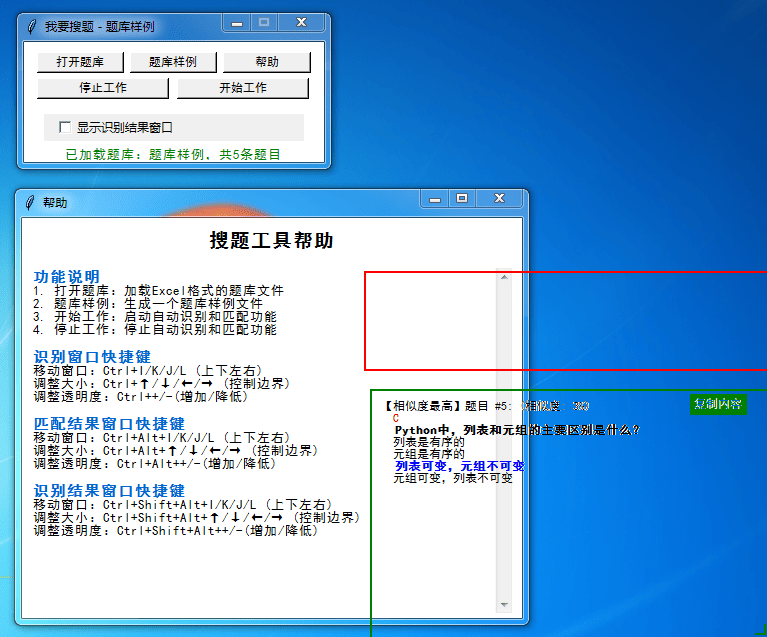Maximize the 帮助 window
This screenshot has width=767, height=637.
(462, 199)
